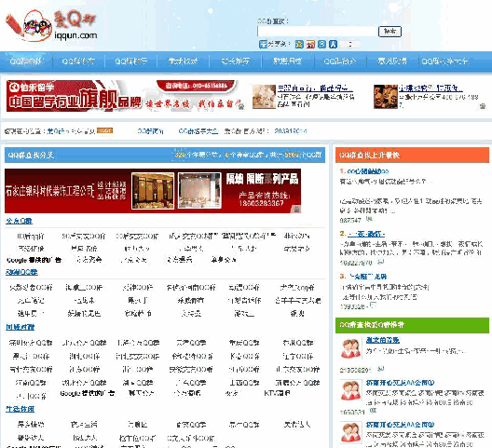Click ad corner icon on red 隔断 banner

click(296, 209)
